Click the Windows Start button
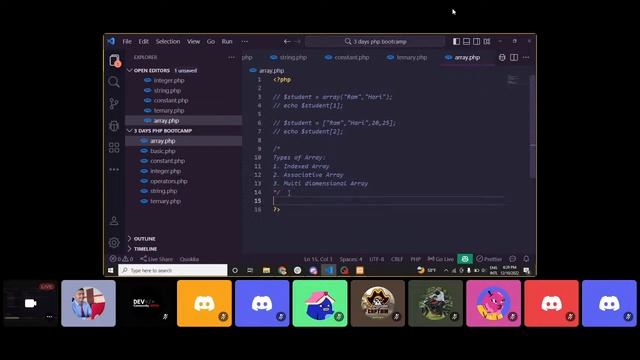This screenshot has height=360, width=640. (111, 270)
